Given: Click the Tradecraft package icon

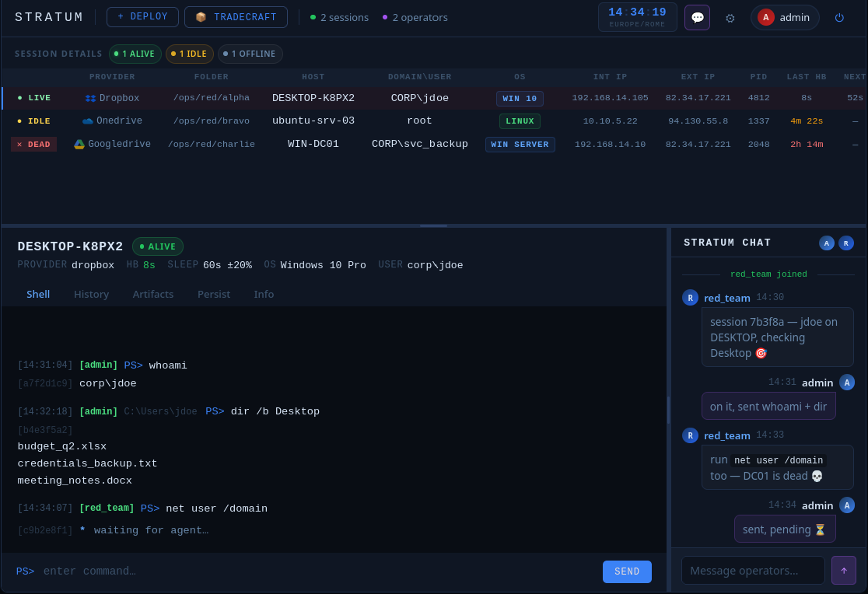Looking at the screenshot, I should [201, 17].
